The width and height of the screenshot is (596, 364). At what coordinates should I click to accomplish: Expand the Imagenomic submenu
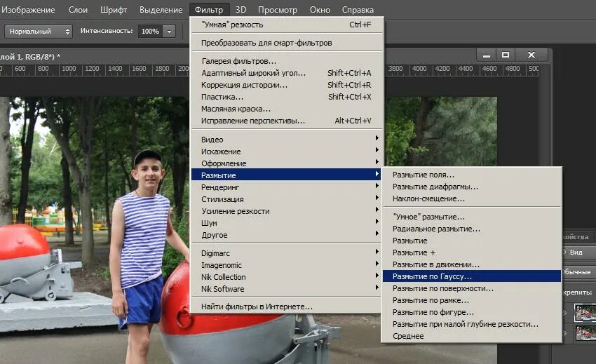[286, 265]
